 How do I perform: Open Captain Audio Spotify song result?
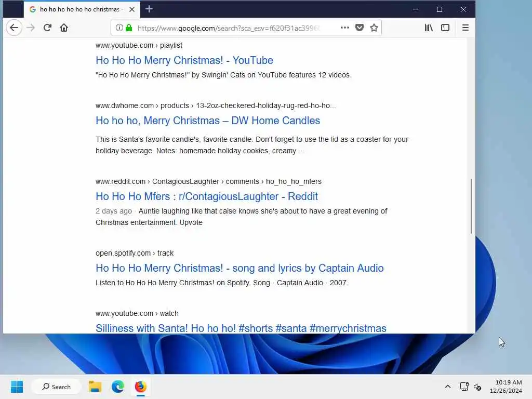[x=240, y=269]
